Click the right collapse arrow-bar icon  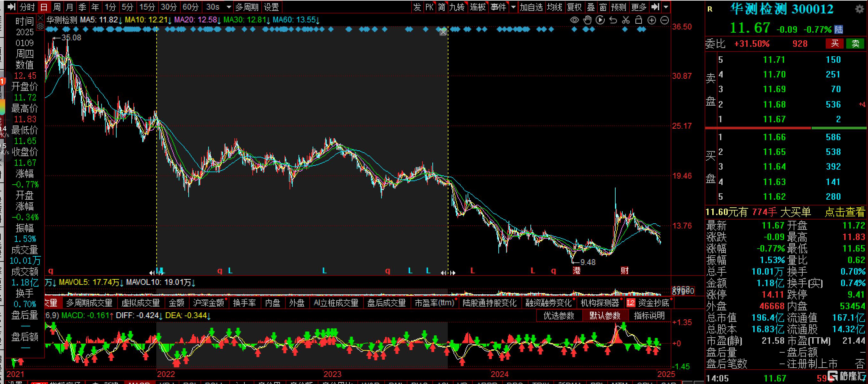coord(655,7)
